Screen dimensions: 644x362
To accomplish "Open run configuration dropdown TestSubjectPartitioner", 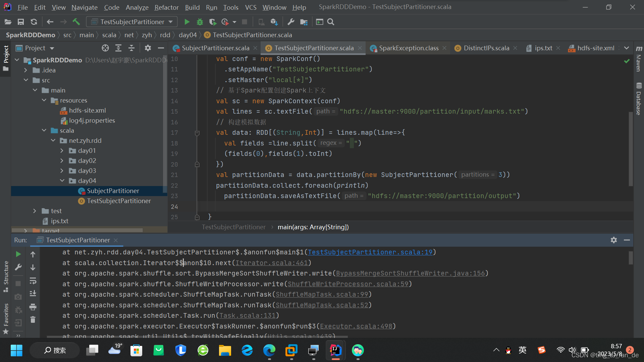I will pyautogui.click(x=132, y=22).
